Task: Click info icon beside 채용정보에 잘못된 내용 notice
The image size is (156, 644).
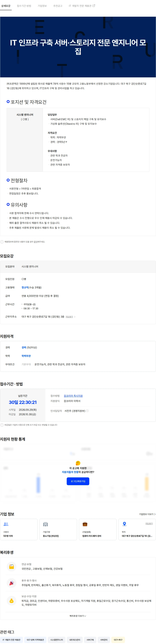Action: tap(2, 242)
